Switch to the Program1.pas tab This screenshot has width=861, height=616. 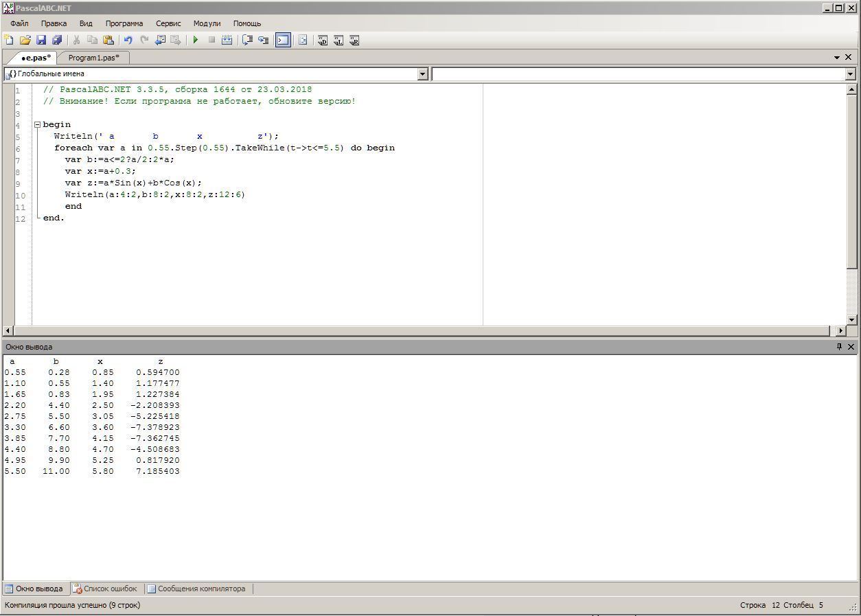point(93,58)
